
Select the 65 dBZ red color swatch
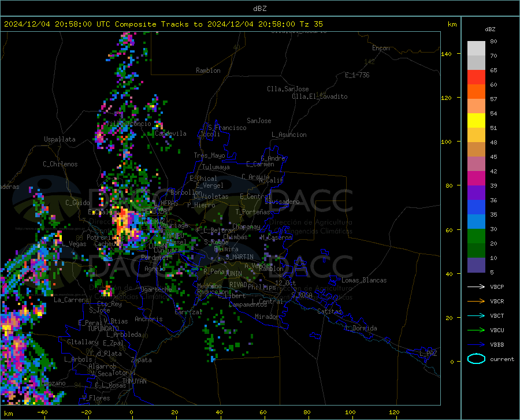point(476,77)
